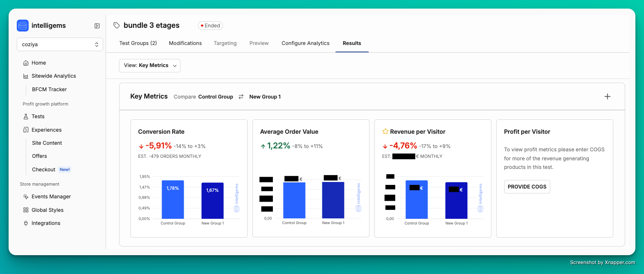Click the PROVIDE COGS button
The image size is (644, 274).
[x=527, y=187]
